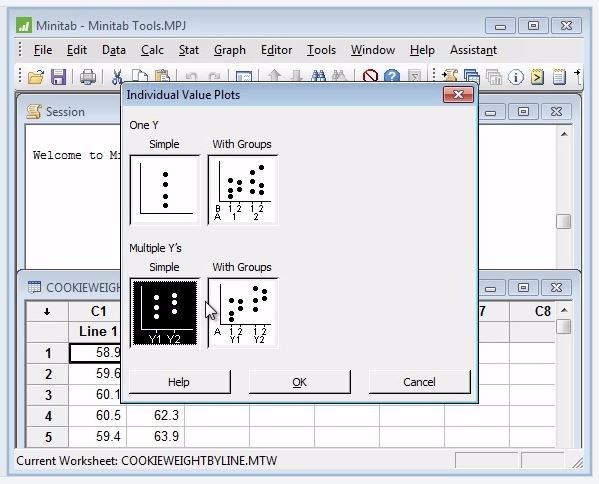Click the Undo arrow icon
599x484 pixels.
pyautogui.click(x=191, y=77)
